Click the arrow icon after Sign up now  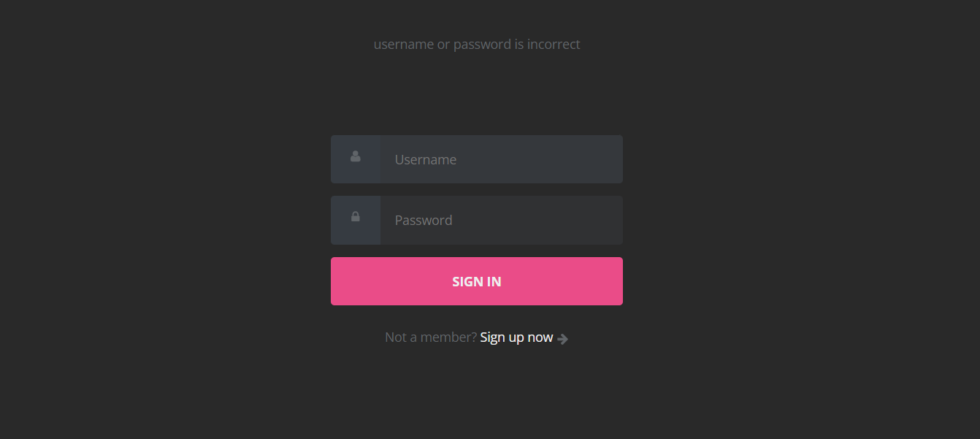pos(562,339)
